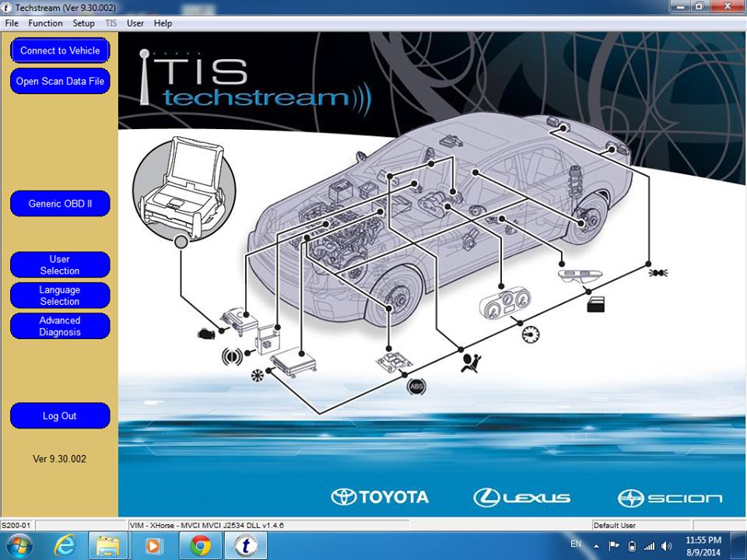
Task: Click the Action Center flag icon
Action: [614, 546]
